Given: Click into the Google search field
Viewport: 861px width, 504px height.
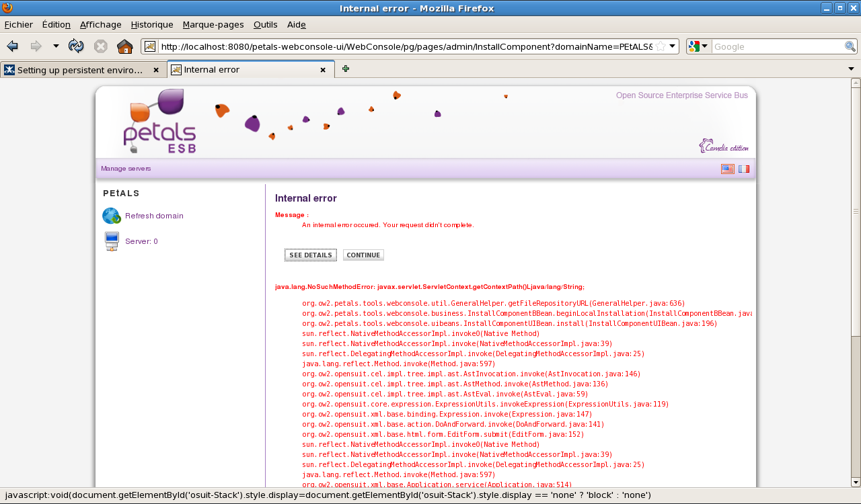Looking at the screenshot, I should coord(777,46).
